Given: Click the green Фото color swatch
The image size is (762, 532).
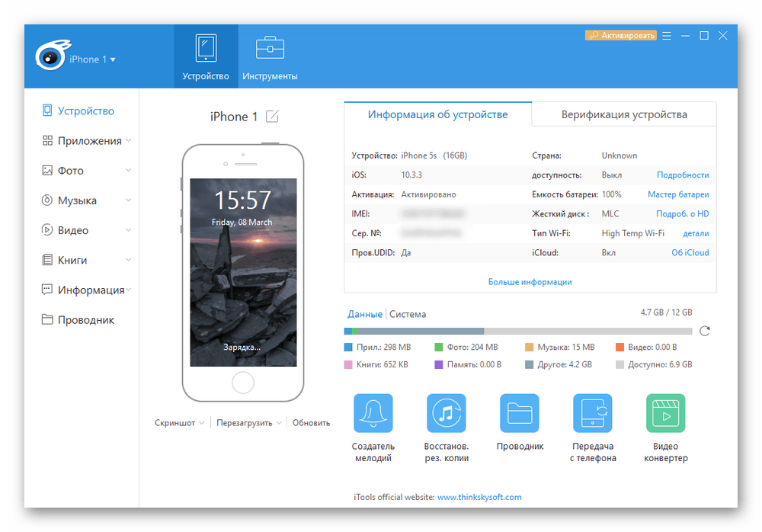Looking at the screenshot, I should point(438,348).
